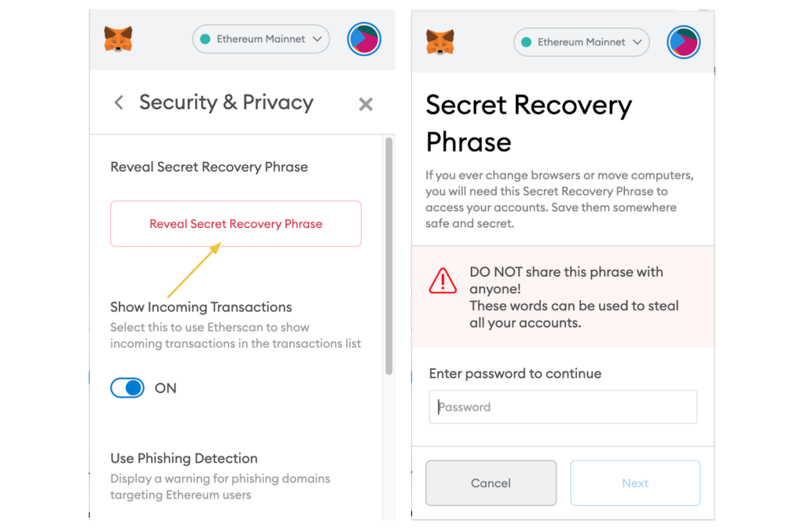The width and height of the screenshot is (805, 532).
Task: Open Ethereum Mainnet network dropdown on right
Action: 581,42
